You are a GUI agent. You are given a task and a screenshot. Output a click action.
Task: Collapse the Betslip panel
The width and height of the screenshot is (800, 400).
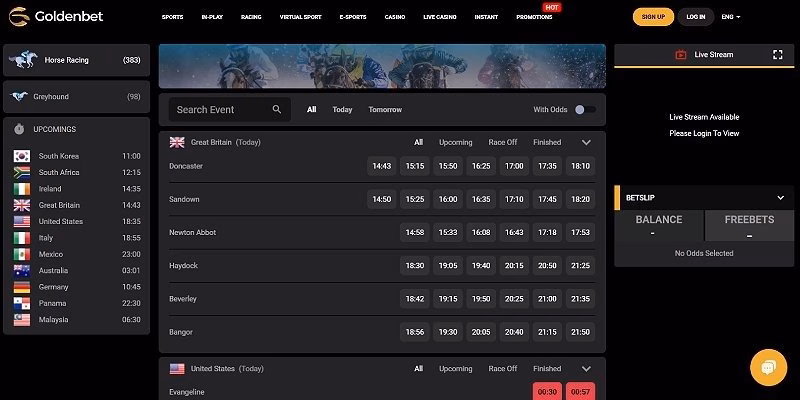click(x=781, y=197)
